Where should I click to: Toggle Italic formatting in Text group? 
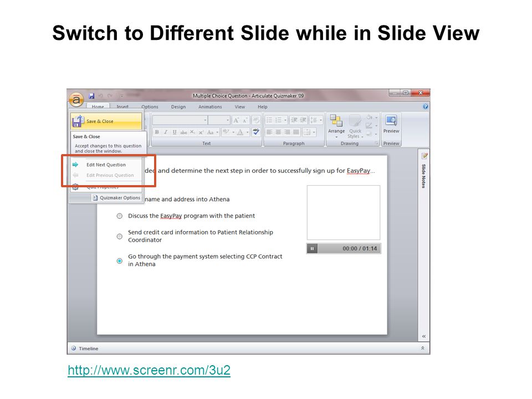166,132
